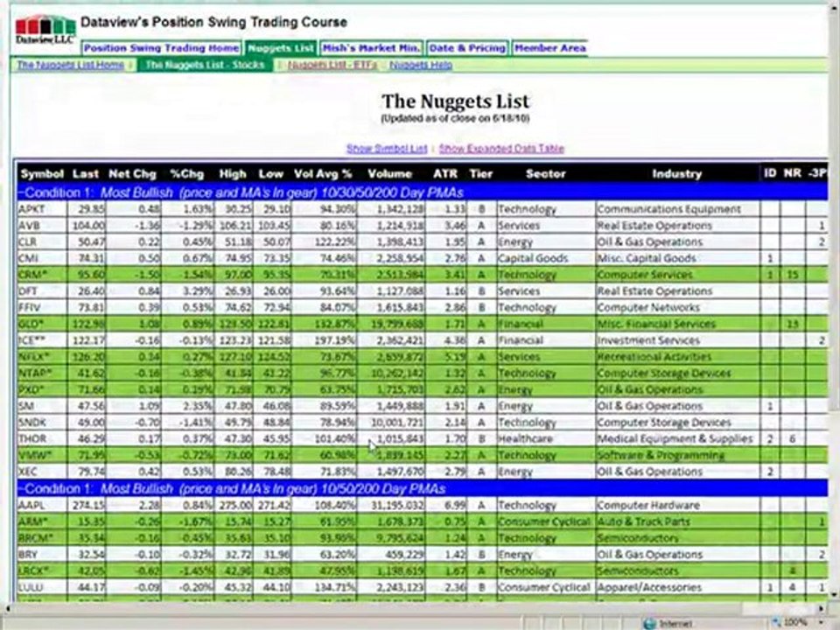Open the Member Area tab
Screen dimensions: 840x630
point(550,48)
